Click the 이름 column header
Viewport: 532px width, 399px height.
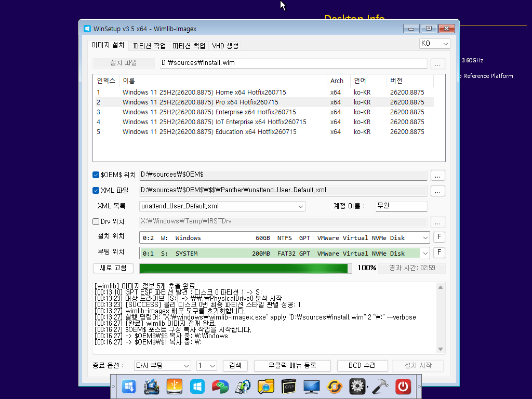pos(222,81)
